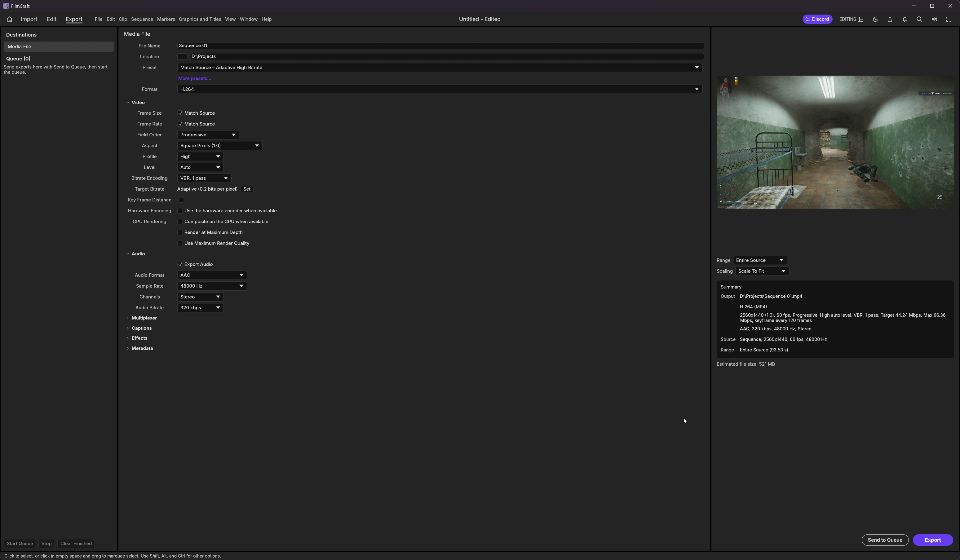Image resolution: width=960 pixels, height=560 pixels.
Task: Open notifications bell icon
Action: (x=905, y=19)
